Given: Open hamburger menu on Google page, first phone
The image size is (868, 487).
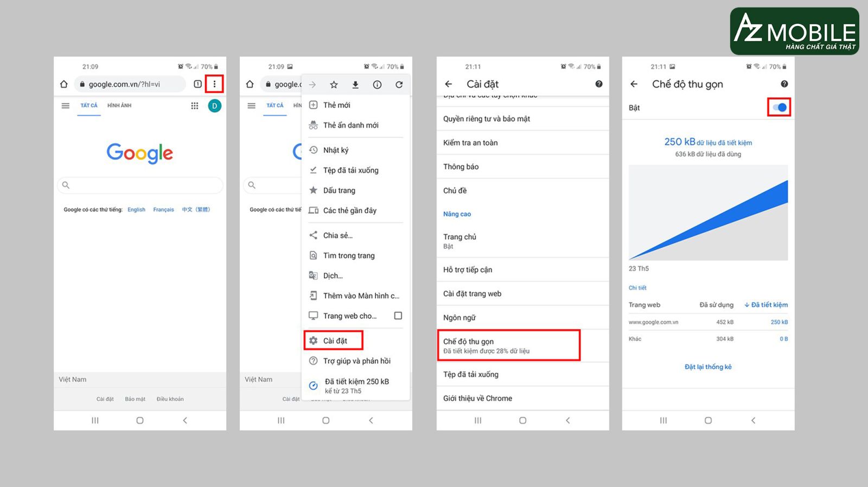Looking at the screenshot, I should (66, 106).
